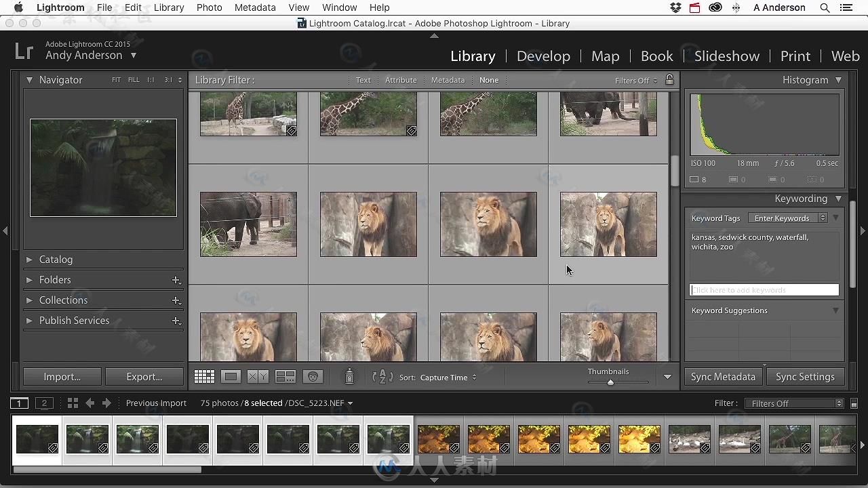
Task: Open toolbar content menu triangle
Action: pyautogui.click(x=667, y=377)
